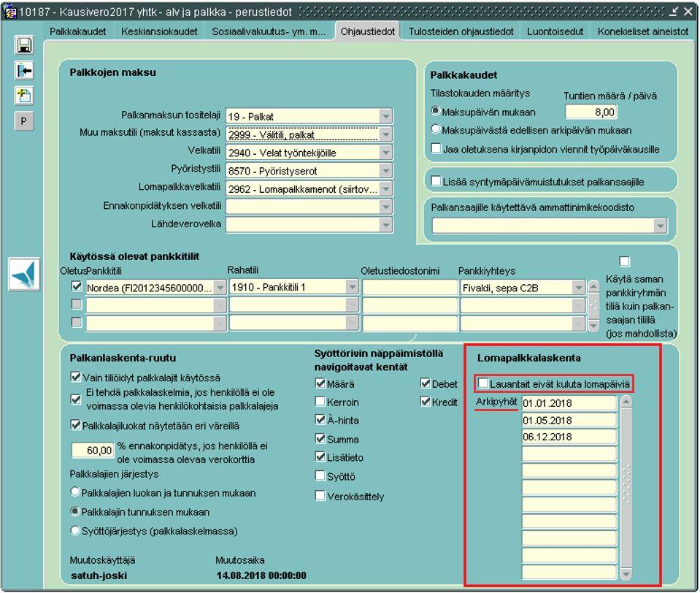Select the Ohjaustiedot tab
Viewport: 700px width, 593px height.
(x=367, y=31)
